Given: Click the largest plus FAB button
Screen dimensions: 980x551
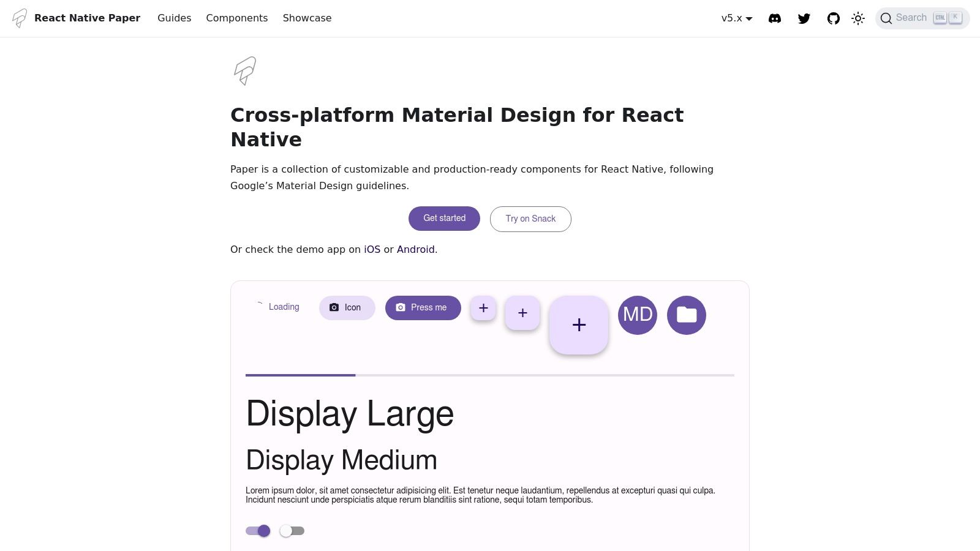Looking at the screenshot, I should click(579, 325).
